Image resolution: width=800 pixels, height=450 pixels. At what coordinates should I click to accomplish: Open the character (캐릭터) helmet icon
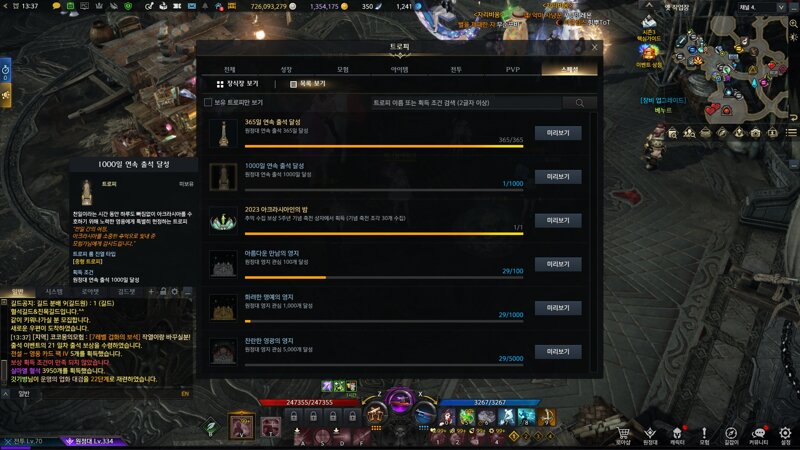pos(677,435)
